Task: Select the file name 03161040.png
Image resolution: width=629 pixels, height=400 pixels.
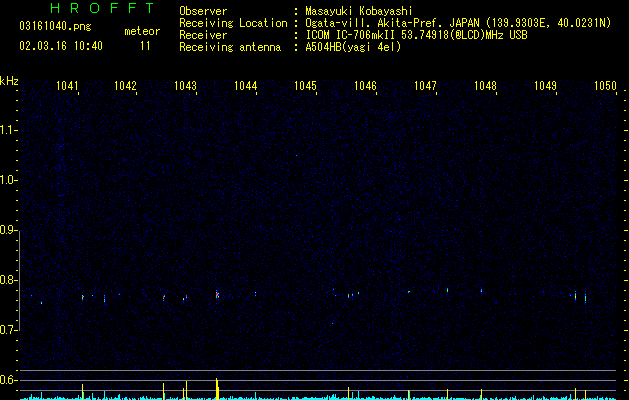Action: click(55, 27)
